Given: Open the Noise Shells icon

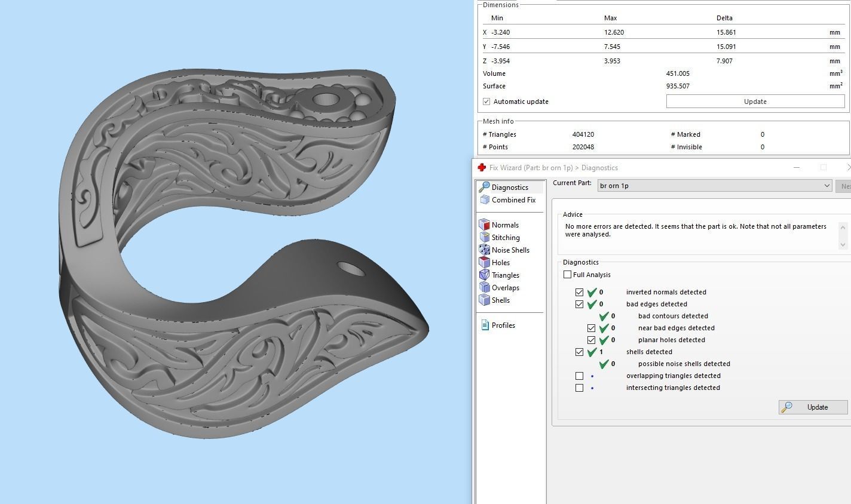Looking at the screenshot, I should (484, 250).
